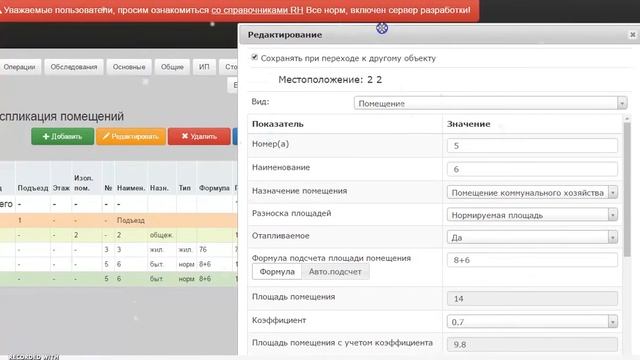Select the highlighted green row with 8+6

(118, 279)
